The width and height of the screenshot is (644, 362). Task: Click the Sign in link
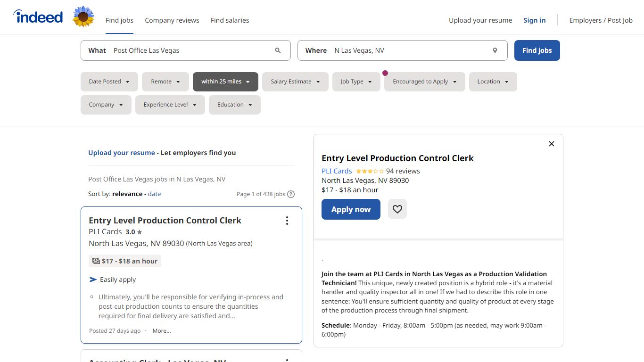point(535,20)
